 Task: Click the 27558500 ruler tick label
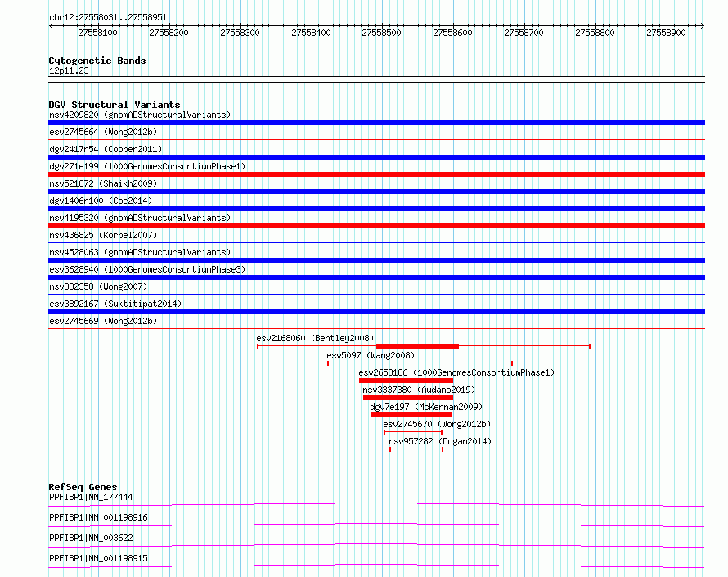tap(381, 33)
